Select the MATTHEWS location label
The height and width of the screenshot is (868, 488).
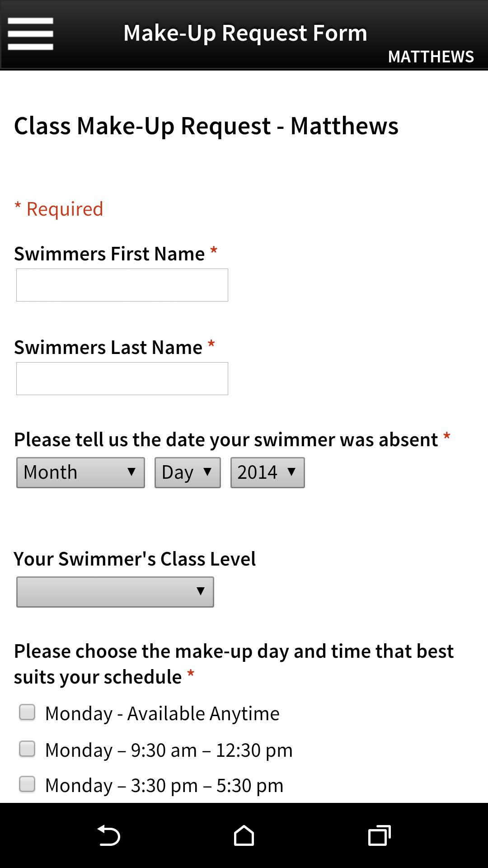click(431, 56)
